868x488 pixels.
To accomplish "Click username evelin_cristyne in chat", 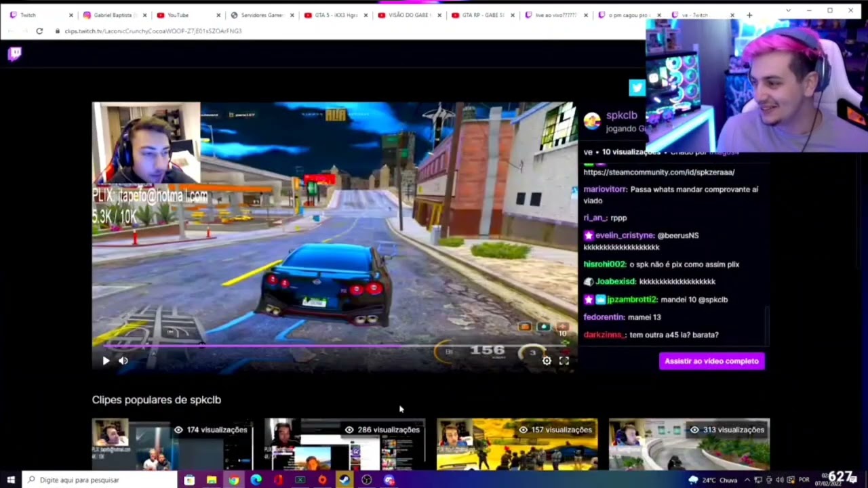I will click(625, 235).
